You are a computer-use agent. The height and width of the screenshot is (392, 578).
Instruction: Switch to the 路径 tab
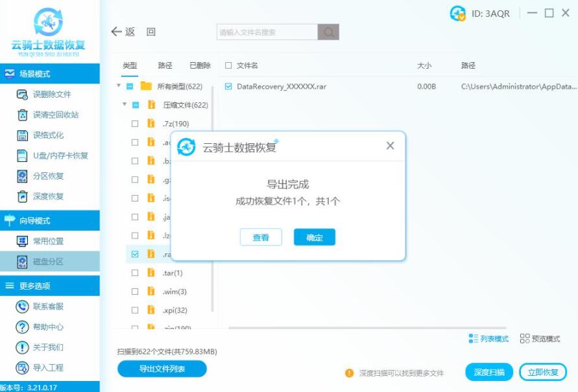(x=165, y=65)
